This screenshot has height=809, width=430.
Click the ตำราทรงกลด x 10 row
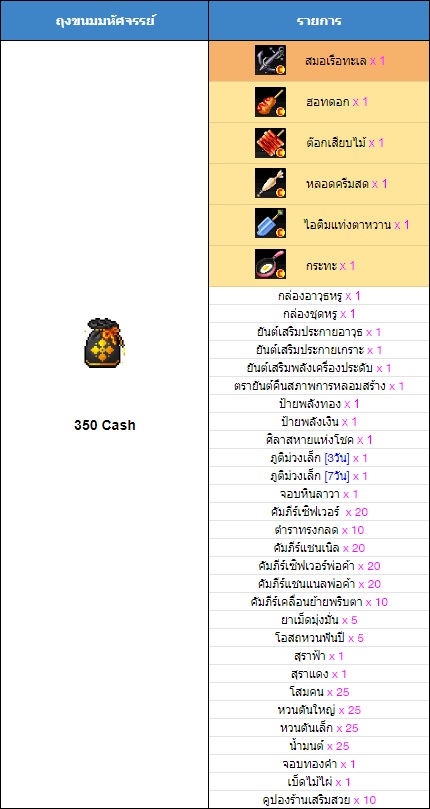[x=319, y=530]
